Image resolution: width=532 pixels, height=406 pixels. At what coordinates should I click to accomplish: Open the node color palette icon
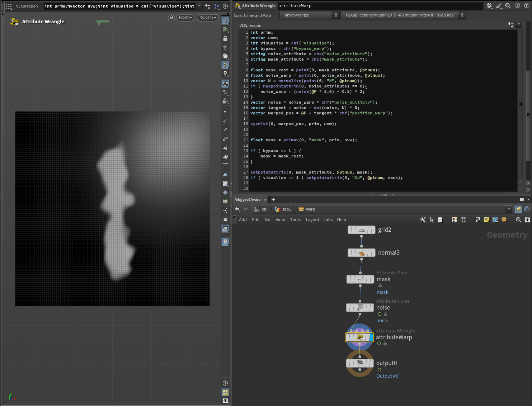(455, 220)
